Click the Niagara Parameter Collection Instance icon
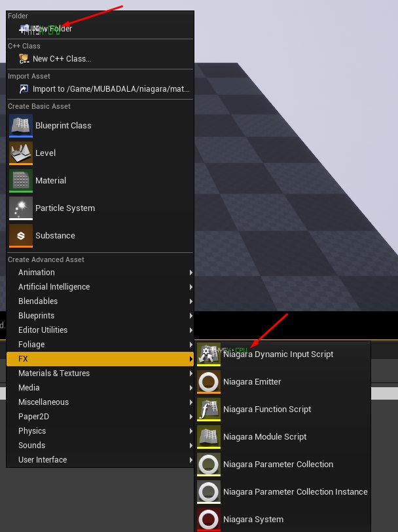 [x=209, y=491]
